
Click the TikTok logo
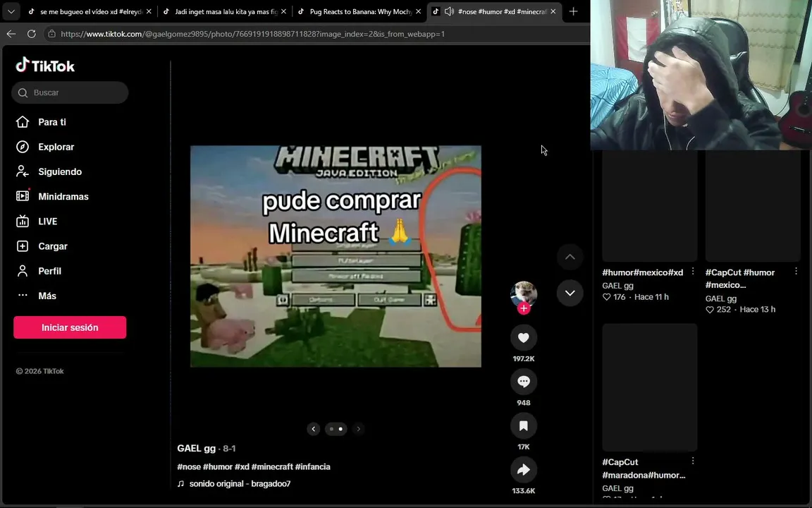point(45,66)
